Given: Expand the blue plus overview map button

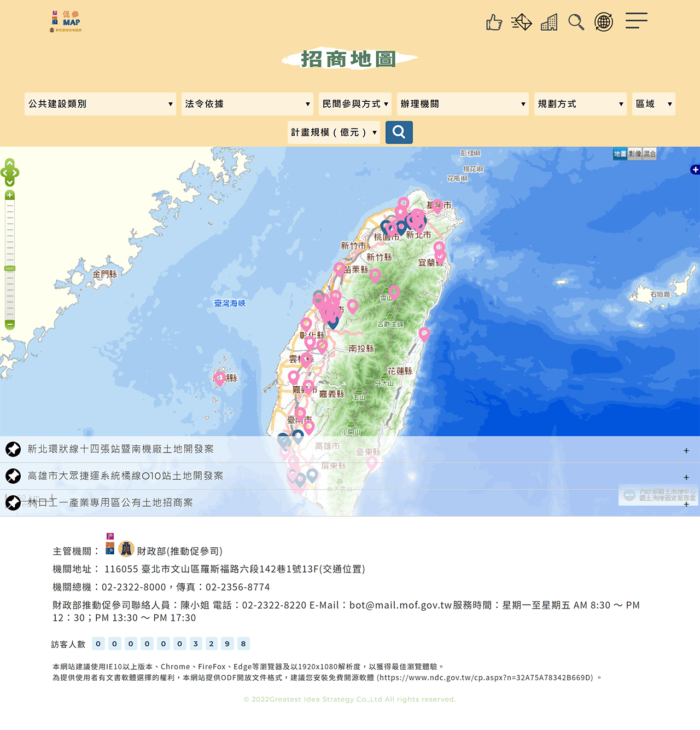Looking at the screenshot, I should point(695,170).
